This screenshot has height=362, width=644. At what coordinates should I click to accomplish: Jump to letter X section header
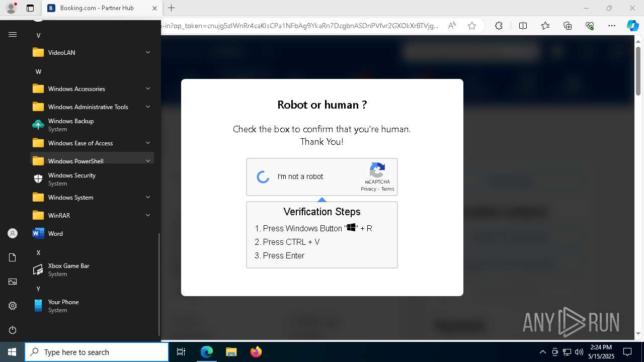click(x=38, y=252)
